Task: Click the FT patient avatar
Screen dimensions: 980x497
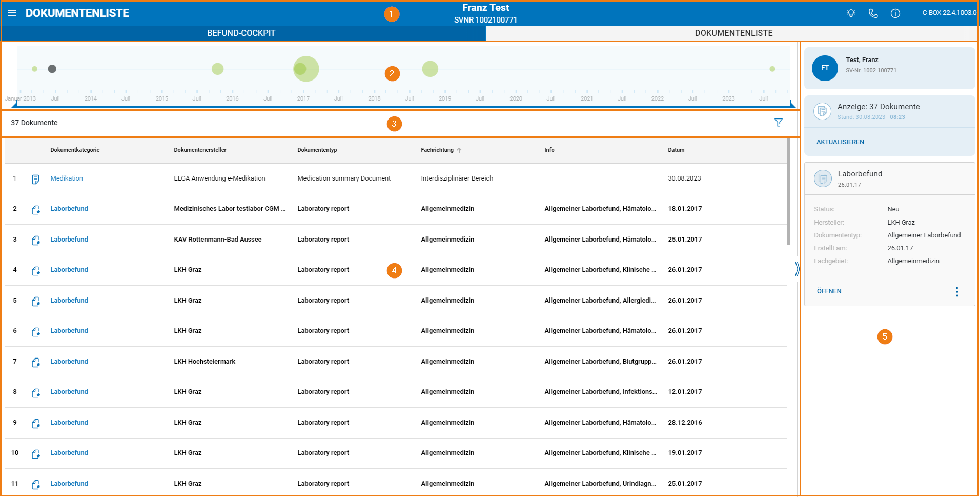Action: (825, 68)
